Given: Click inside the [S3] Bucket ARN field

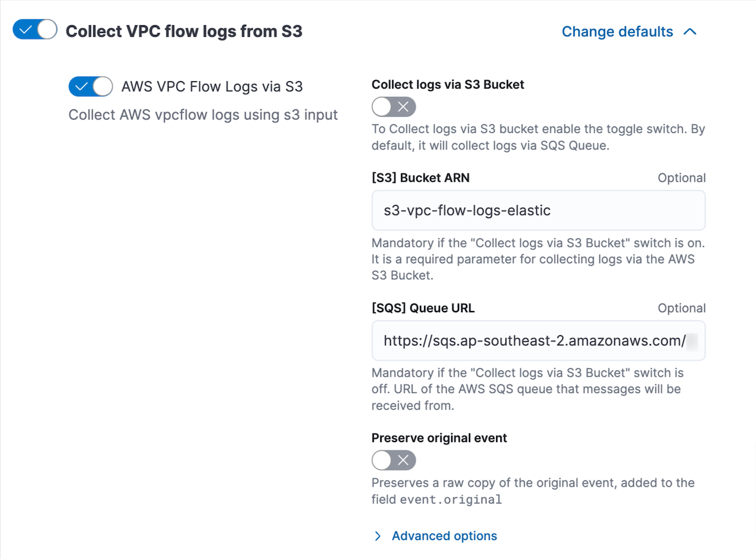Looking at the screenshot, I should (538, 210).
